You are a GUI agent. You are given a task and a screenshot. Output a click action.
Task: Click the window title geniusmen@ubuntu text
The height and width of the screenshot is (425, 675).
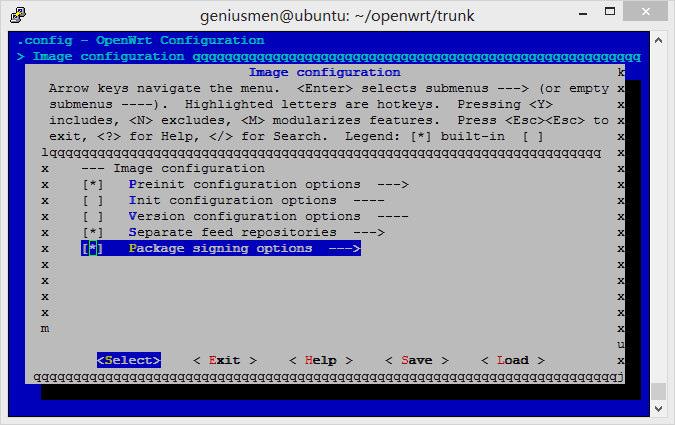pos(337,16)
